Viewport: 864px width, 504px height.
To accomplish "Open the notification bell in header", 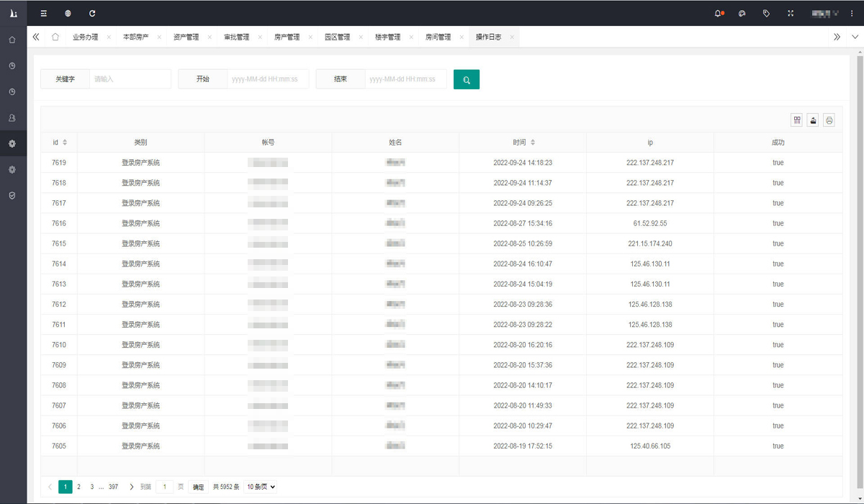I will point(718,13).
